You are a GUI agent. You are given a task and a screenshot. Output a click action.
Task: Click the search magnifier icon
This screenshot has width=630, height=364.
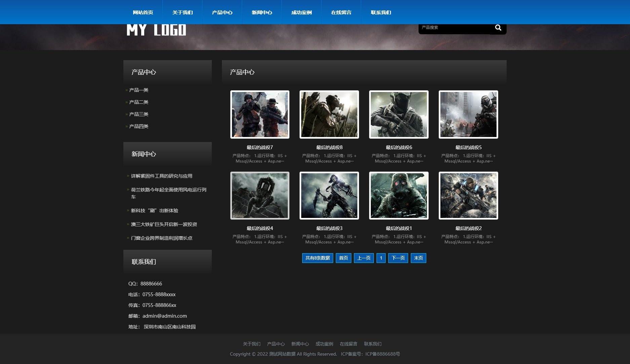pos(498,28)
